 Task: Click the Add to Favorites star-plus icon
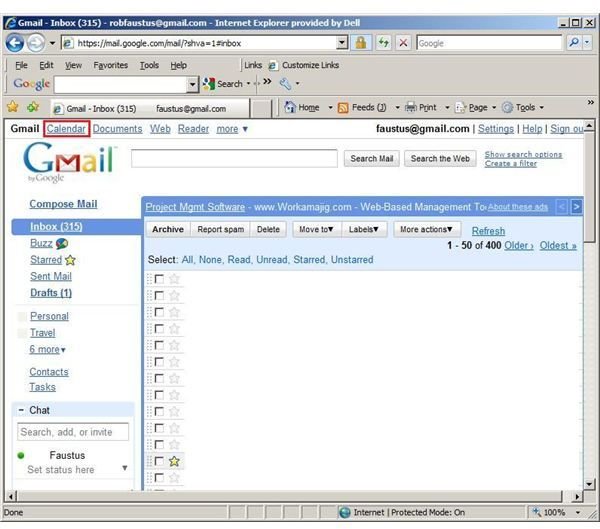pos(33,107)
